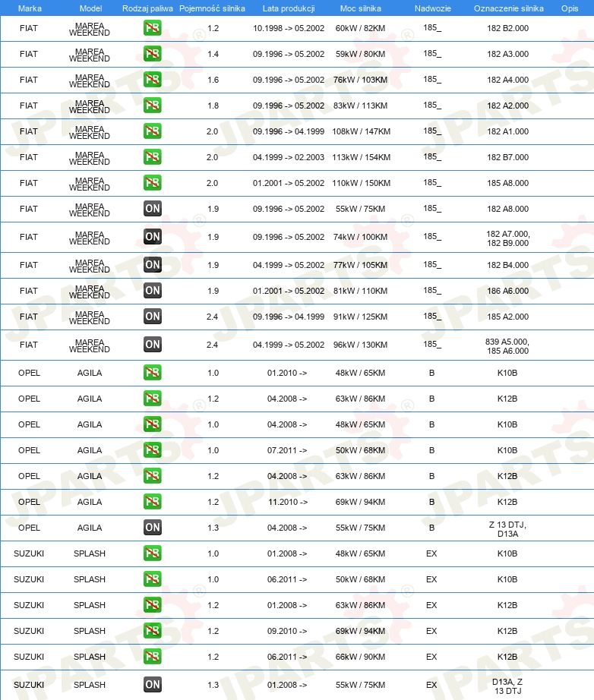Click the Pojemność silnika column header
The width and height of the screenshot is (594, 700).
pyautogui.click(x=212, y=8)
